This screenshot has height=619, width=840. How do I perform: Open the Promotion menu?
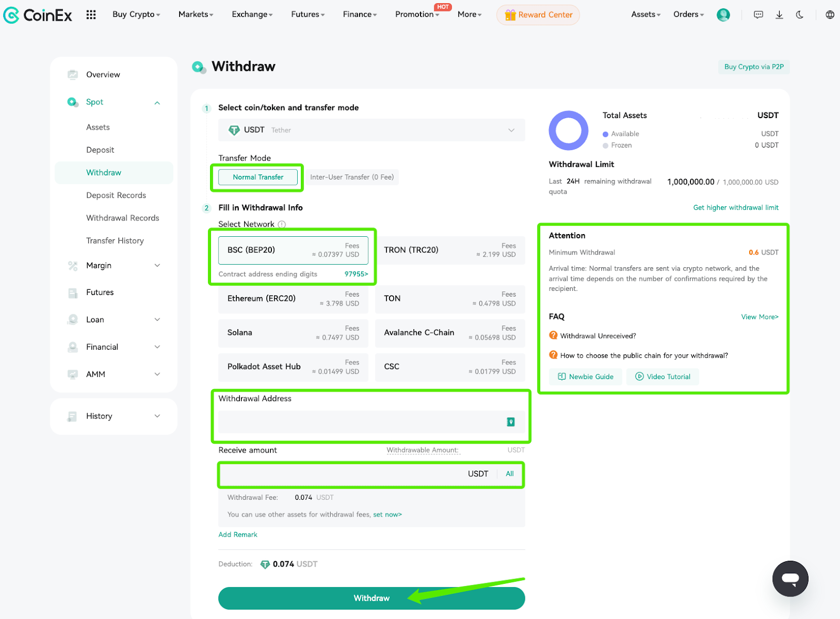point(417,15)
